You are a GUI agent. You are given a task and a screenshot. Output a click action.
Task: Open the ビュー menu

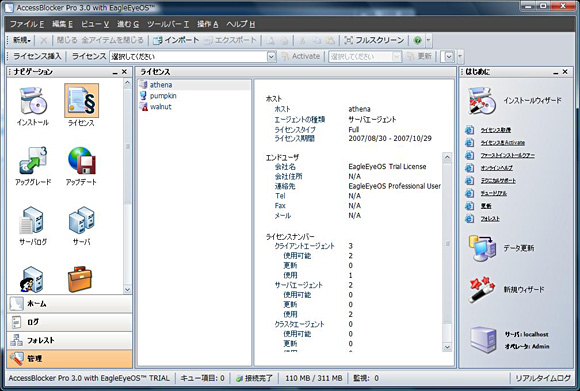(x=95, y=24)
